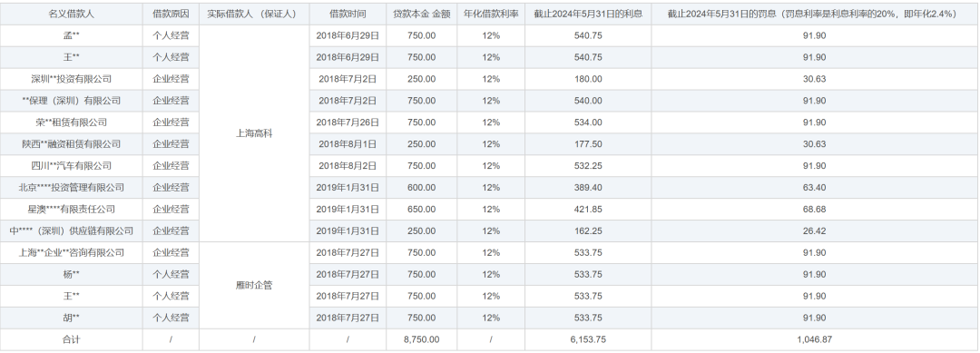The height and width of the screenshot is (353, 980).
Task: Select 中****（深圳）供应链有限公司 cell
Action: [x=72, y=231]
